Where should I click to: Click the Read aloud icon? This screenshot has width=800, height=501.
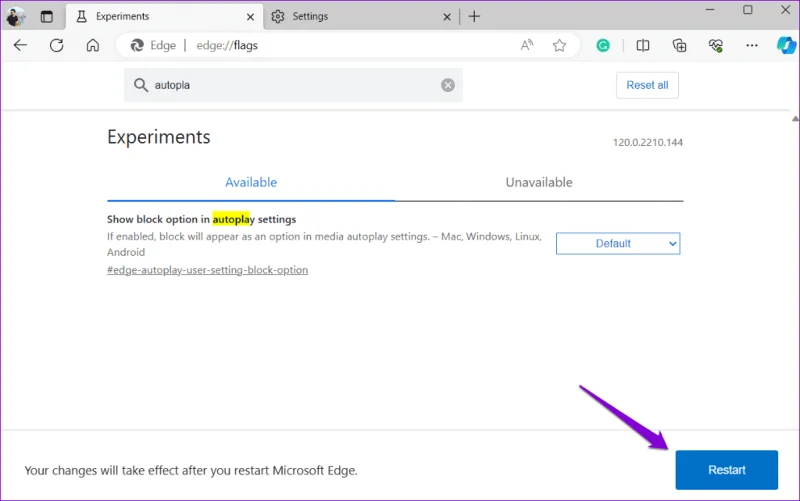[x=527, y=45]
